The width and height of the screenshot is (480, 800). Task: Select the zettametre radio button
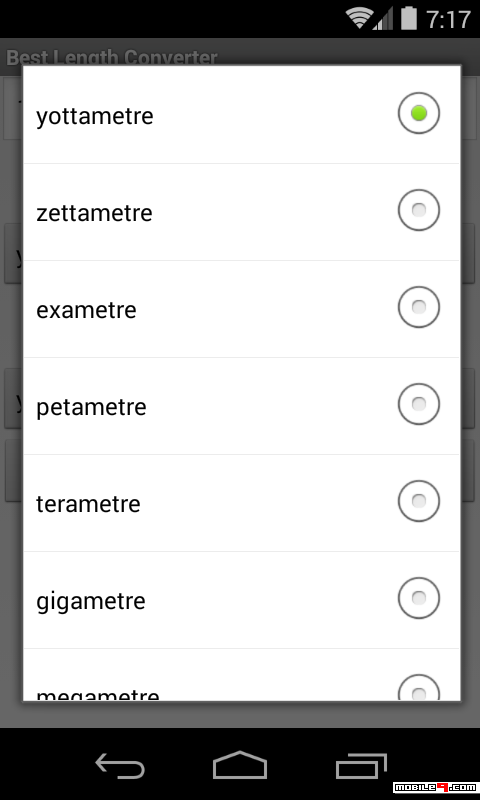point(418,210)
